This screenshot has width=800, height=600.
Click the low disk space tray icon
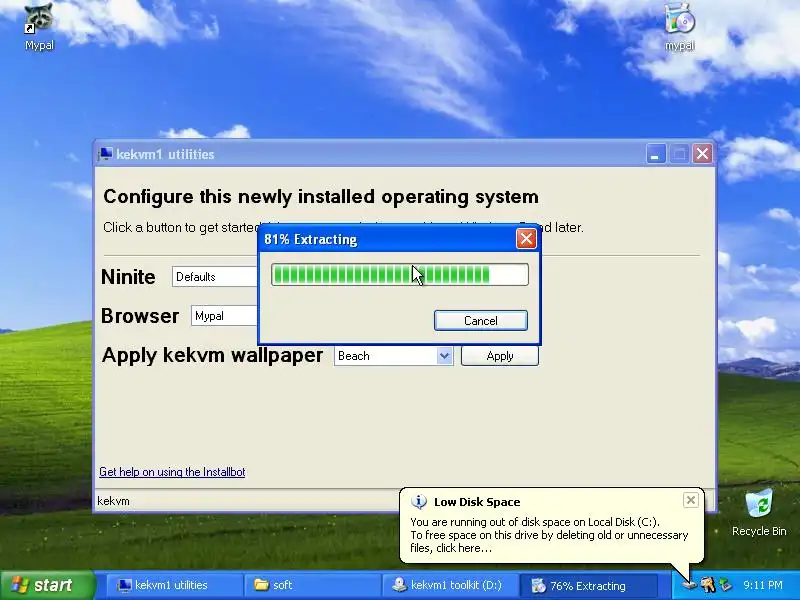[689, 585]
